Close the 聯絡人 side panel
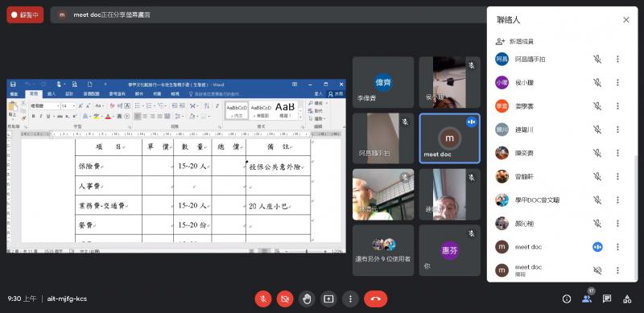This screenshot has width=644, height=313. 626,20
